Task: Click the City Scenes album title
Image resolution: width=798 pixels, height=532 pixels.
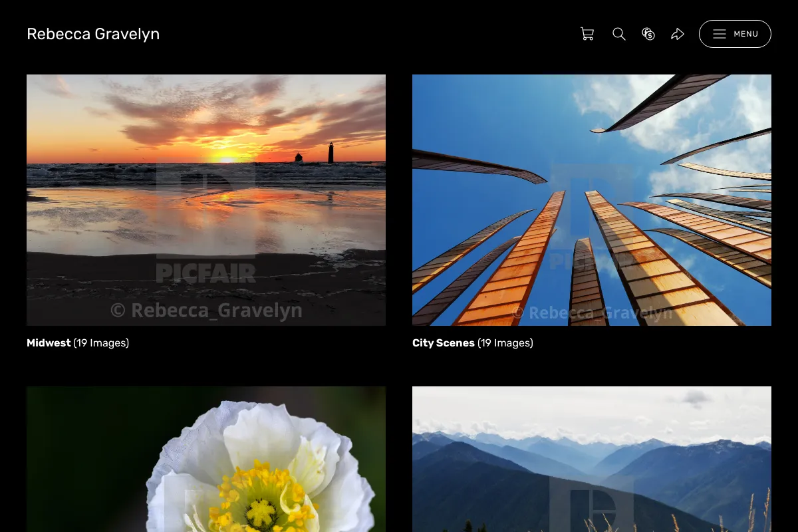Action: click(x=444, y=343)
